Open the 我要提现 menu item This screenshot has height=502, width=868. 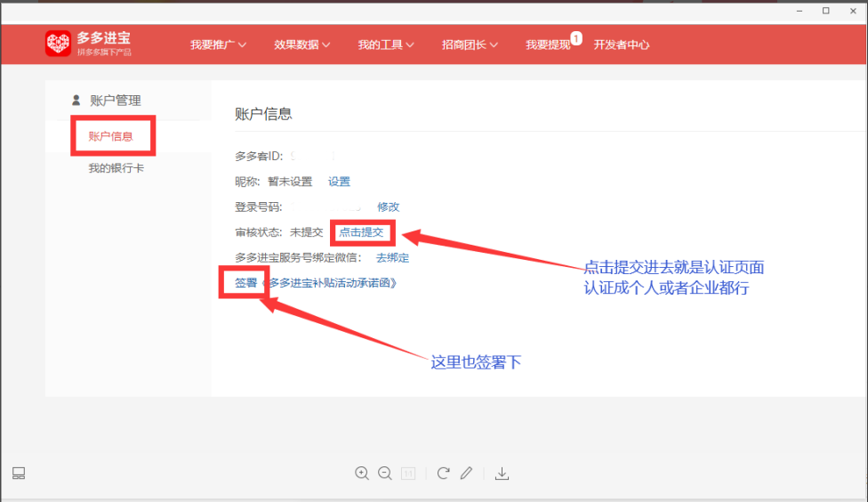click(x=548, y=45)
